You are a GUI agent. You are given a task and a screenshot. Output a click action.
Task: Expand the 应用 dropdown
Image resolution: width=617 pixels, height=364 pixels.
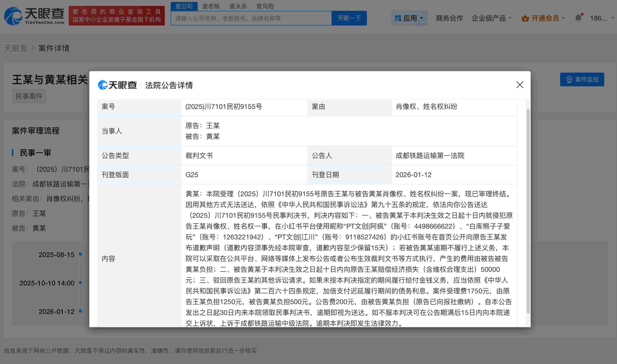(413, 18)
